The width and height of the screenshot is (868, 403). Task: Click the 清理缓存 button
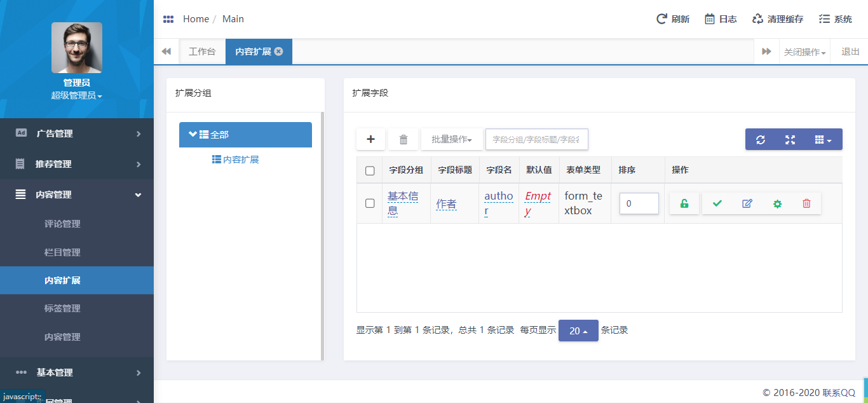click(x=778, y=19)
